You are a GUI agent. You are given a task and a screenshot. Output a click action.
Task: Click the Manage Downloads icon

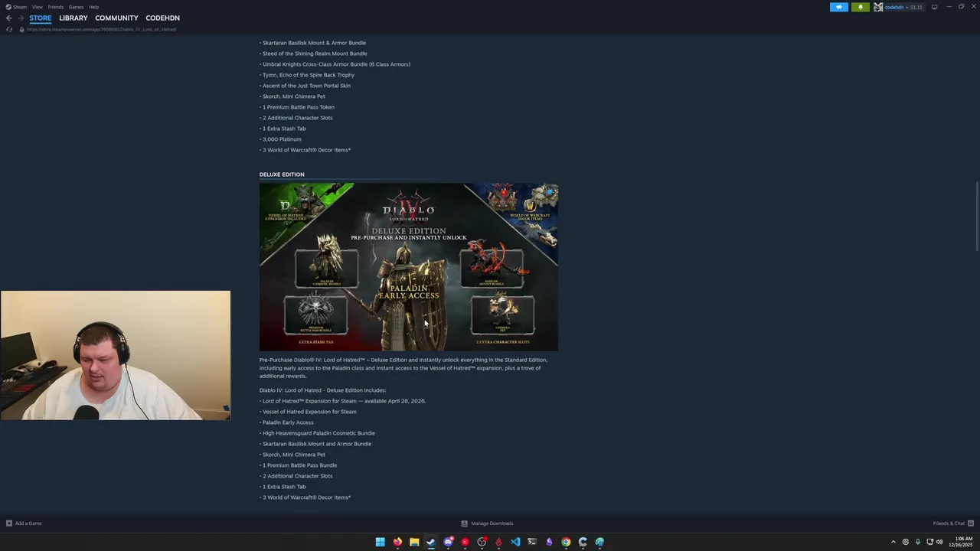[x=464, y=523]
